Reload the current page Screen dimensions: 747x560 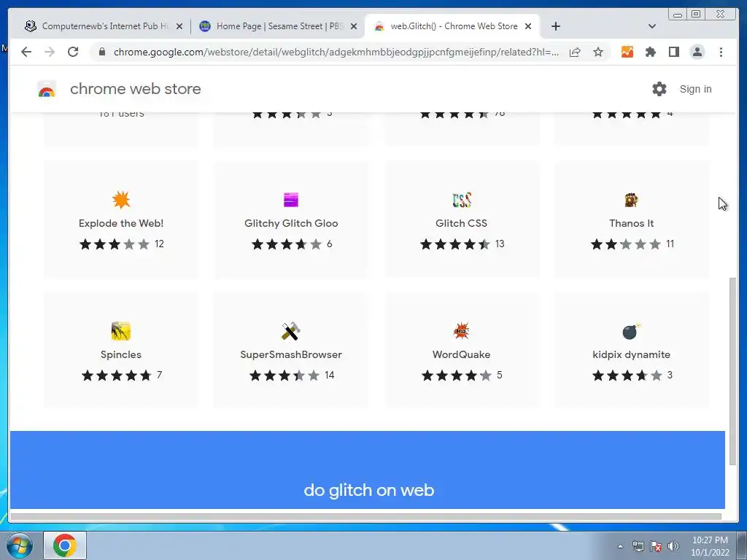click(73, 52)
